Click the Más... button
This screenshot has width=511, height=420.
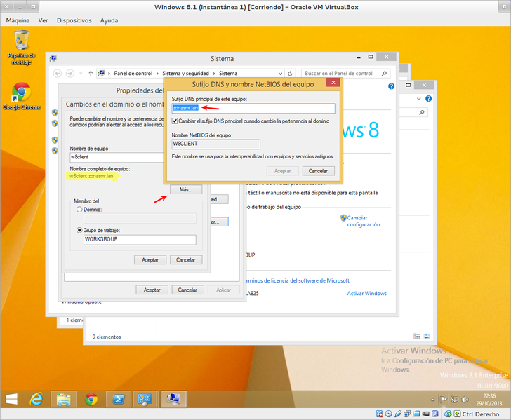click(186, 189)
